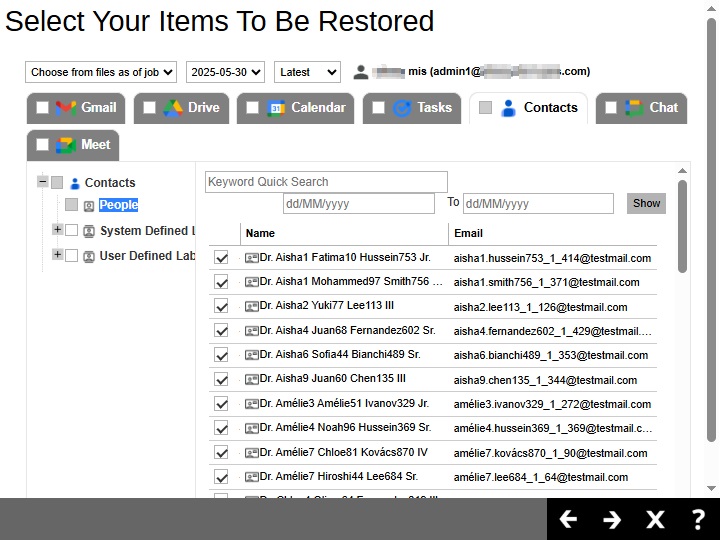The width and height of the screenshot is (720, 540).
Task: Click the Google Meet camera icon
Action: [66, 145]
